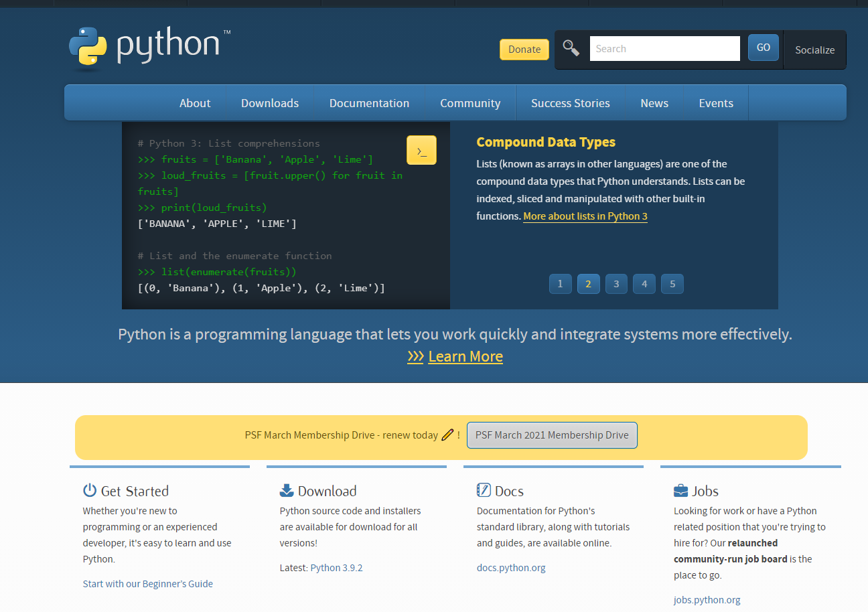The height and width of the screenshot is (612, 868).
Task: Open the Community menu
Action: click(x=470, y=103)
